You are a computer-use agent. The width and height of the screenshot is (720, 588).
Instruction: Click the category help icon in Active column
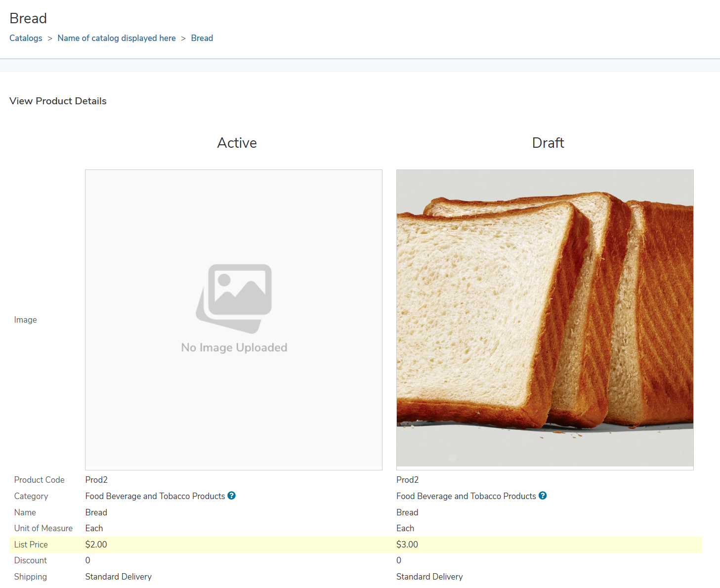click(x=231, y=496)
